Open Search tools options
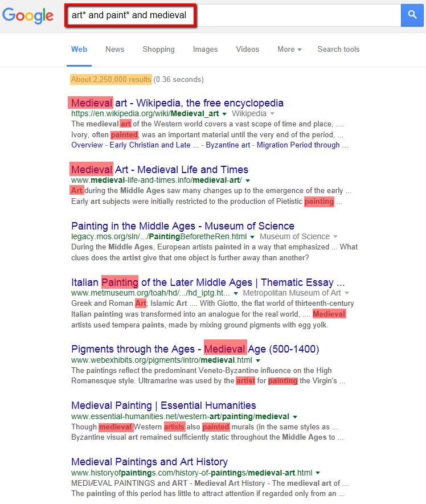This screenshot has width=426, height=504. [338, 49]
